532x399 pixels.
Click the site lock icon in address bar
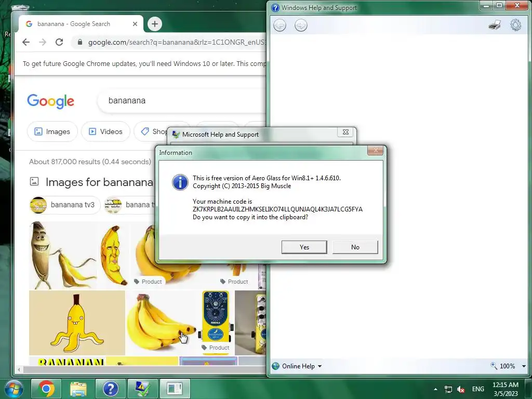click(x=79, y=42)
